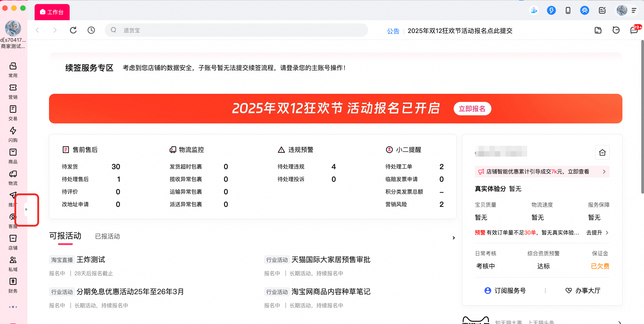Open 待处理售后 row
The height and width of the screenshot is (324, 644).
tap(91, 179)
